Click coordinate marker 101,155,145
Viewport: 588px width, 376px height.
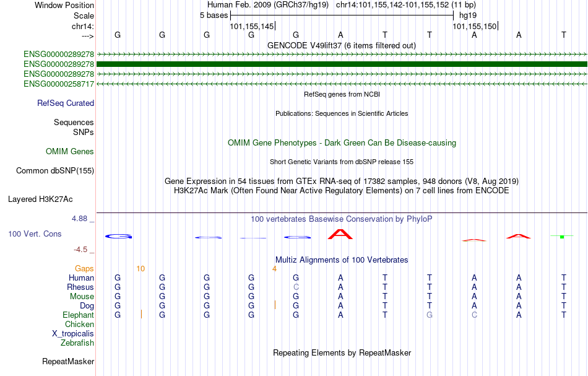coord(252,26)
